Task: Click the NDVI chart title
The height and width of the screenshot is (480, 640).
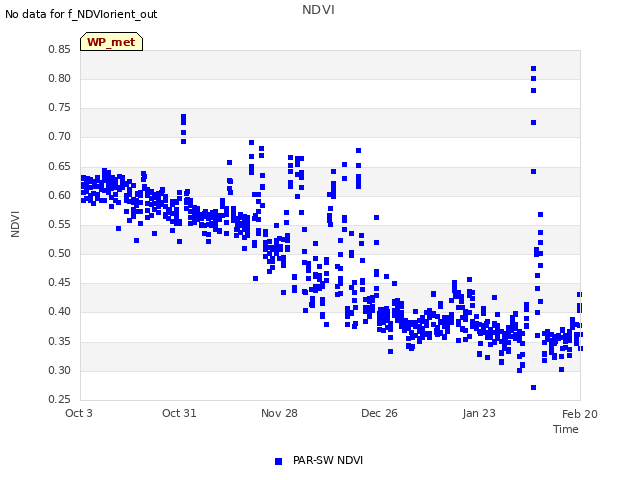Action: pyautogui.click(x=318, y=10)
